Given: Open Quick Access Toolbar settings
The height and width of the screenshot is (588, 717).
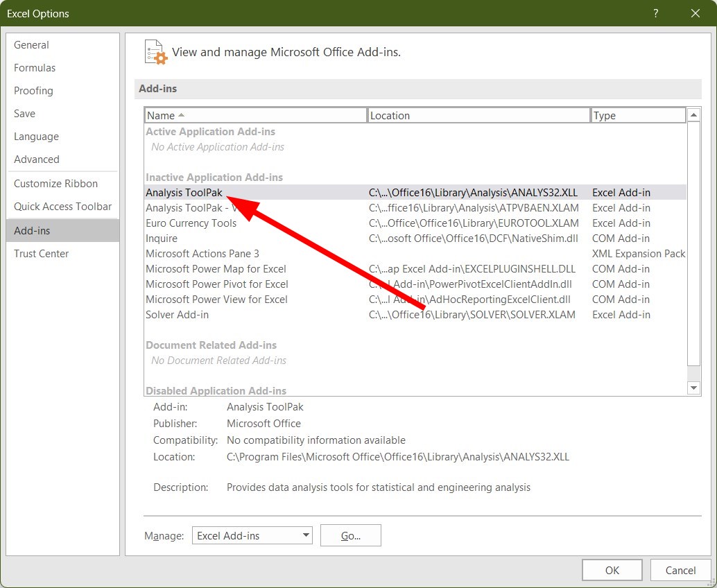Looking at the screenshot, I should point(62,206).
